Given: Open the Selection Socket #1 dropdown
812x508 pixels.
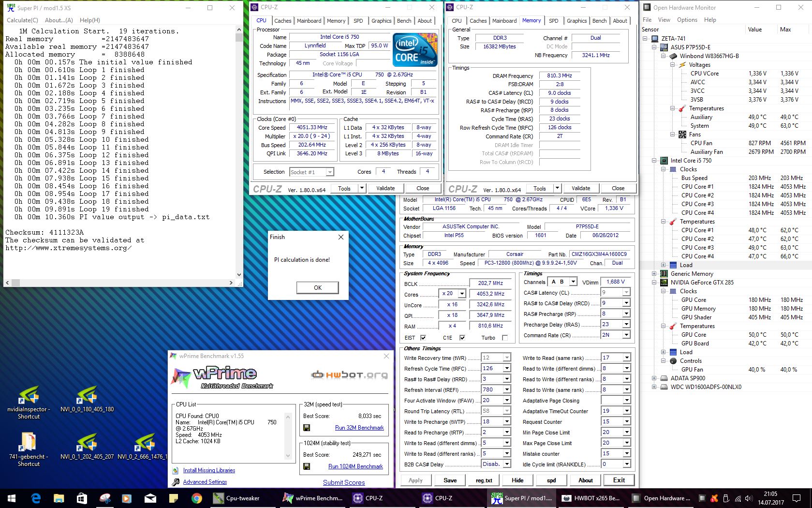Looking at the screenshot, I should tap(329, 172).
